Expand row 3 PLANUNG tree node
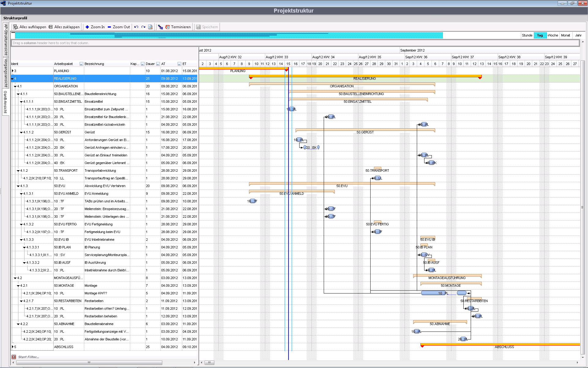 (x=13, y=71)
